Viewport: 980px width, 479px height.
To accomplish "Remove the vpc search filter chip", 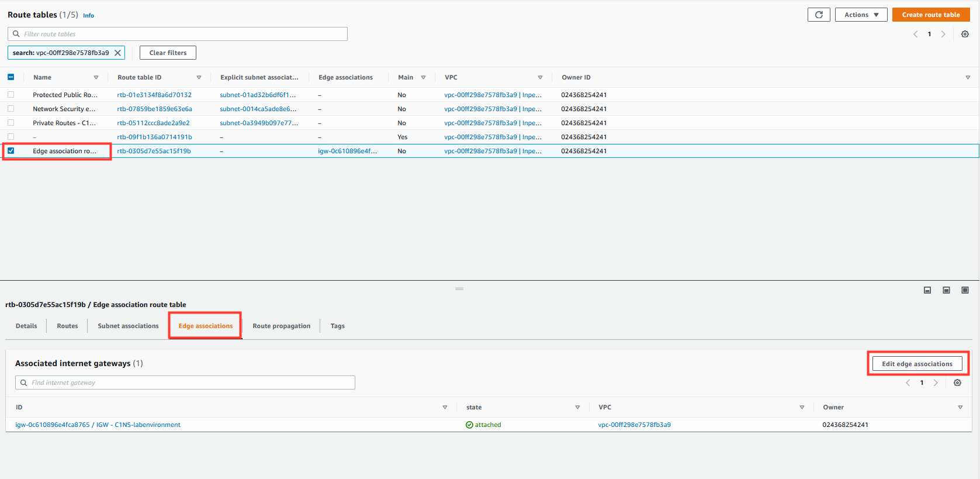I will point(117,53).
